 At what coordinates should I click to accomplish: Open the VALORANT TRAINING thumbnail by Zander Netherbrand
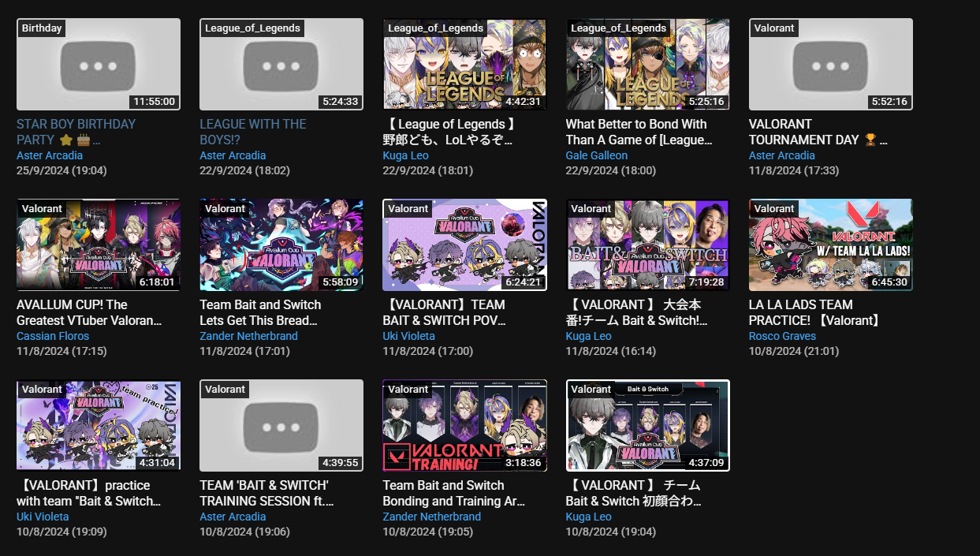click(464, 425)
